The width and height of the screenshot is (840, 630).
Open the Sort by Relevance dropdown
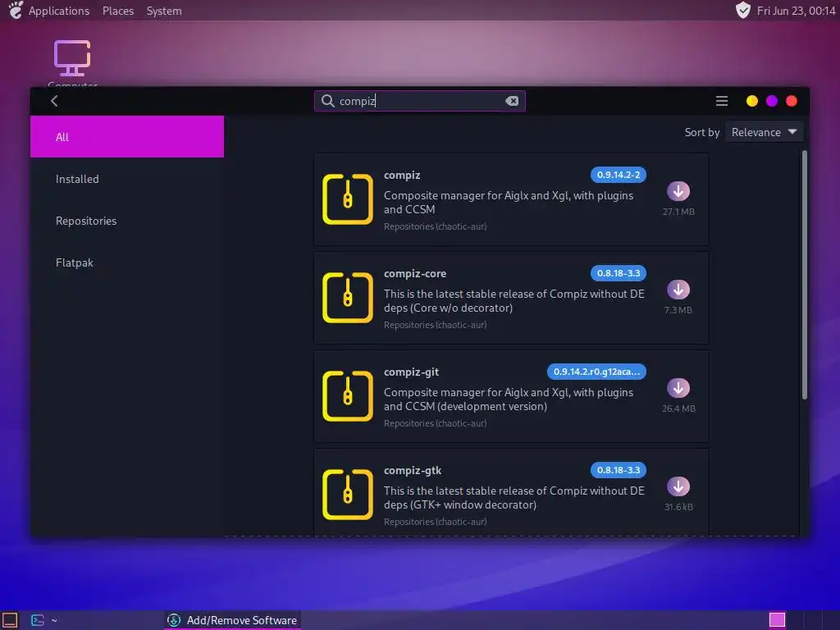764,132
